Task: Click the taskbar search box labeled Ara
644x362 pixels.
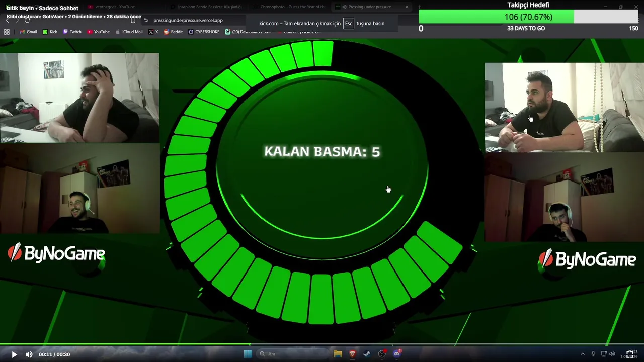Action: coord(292,354)
